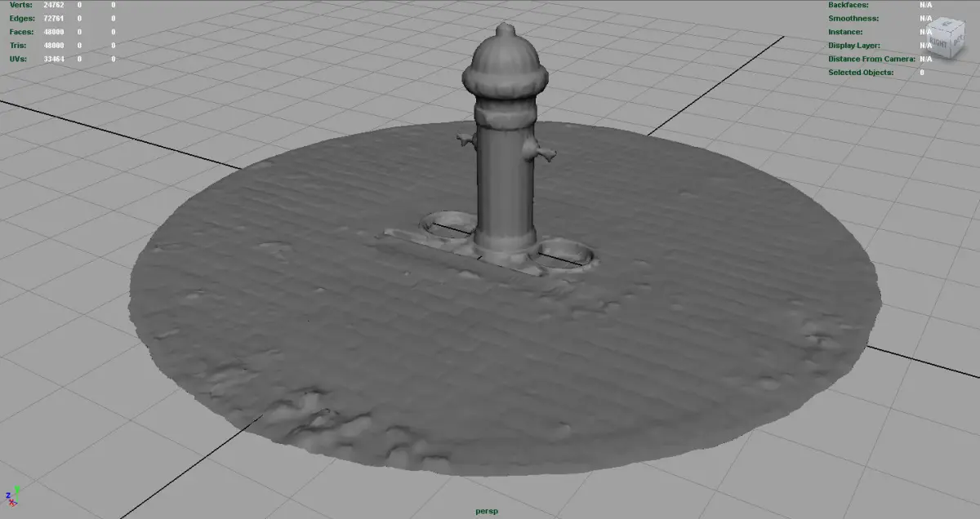The image size is (980, 519).
Task: Click the N/A value beside Display Layer
Action: coord(925,45)
